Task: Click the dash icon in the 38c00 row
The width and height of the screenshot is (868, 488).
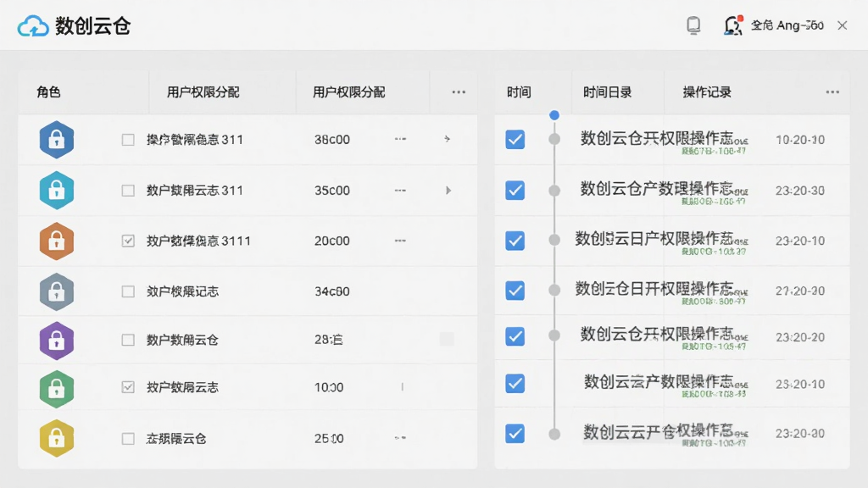Action: click(x=400, y=139)
